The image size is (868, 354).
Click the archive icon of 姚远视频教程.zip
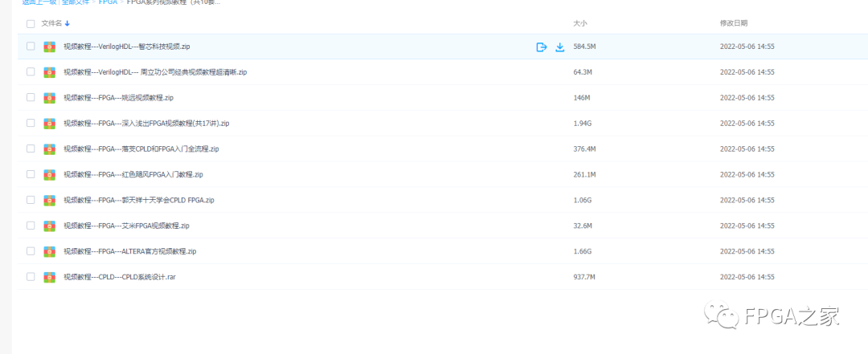[50, 98]
